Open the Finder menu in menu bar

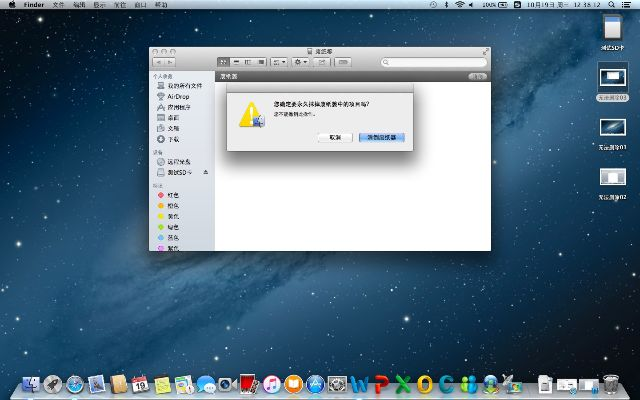point(34,5)
